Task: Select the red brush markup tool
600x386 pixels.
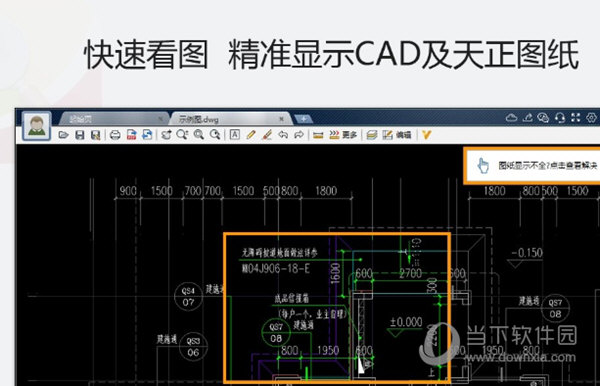Action: click(x=267, y=135)
